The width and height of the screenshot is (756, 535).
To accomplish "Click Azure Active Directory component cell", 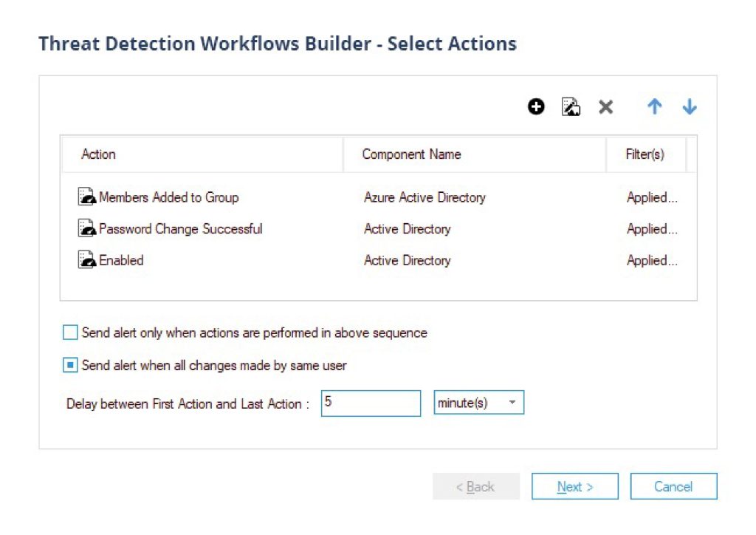I will [x=425, y=197].
